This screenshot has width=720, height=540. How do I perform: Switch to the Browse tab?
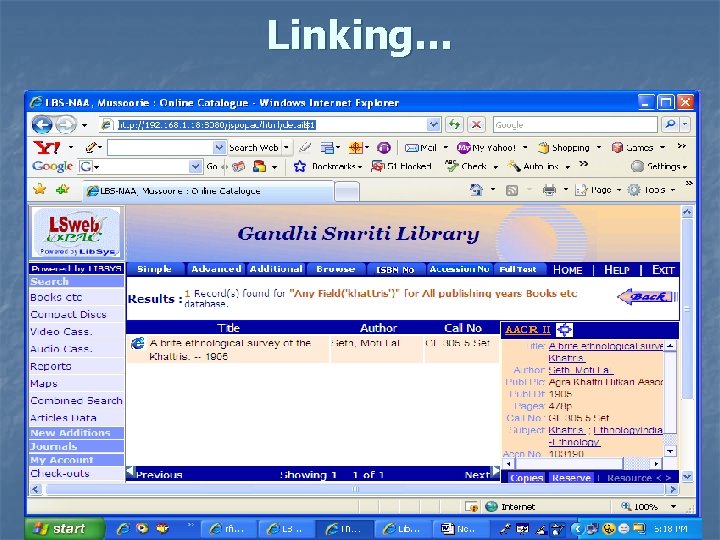point(336,269)
